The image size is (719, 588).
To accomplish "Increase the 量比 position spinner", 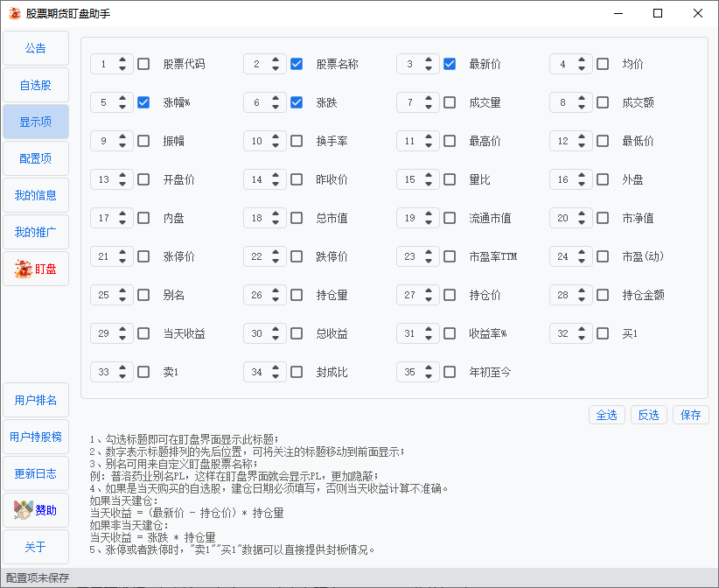I will click(429, 175).
